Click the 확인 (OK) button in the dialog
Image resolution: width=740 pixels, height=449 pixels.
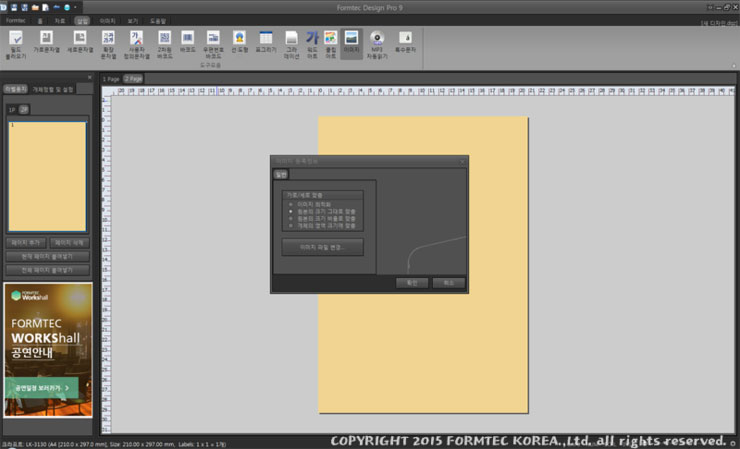point(412,283)
